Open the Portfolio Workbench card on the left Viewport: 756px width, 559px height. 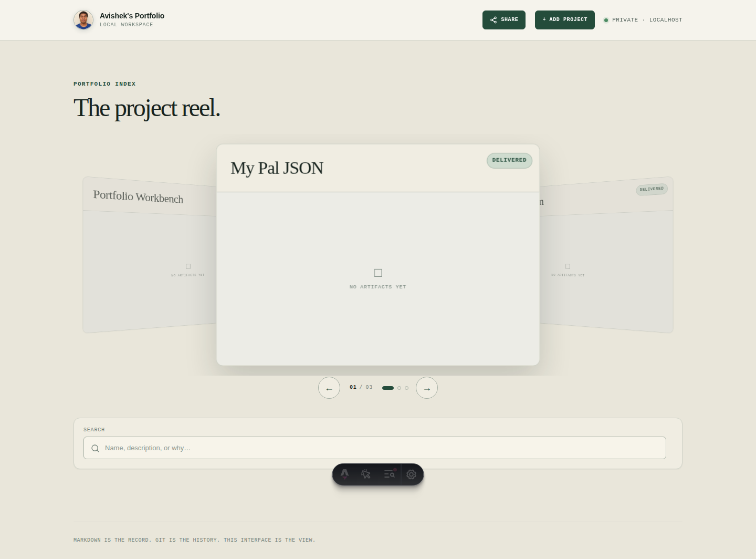pos(150,255)
